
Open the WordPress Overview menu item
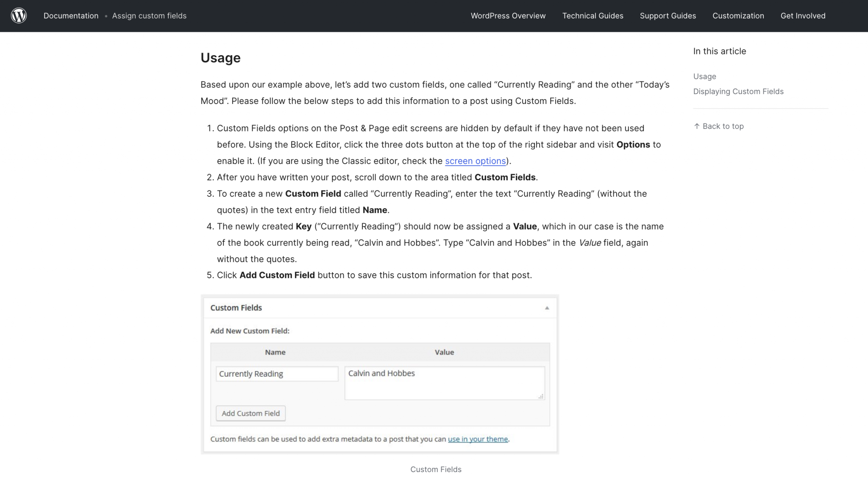click(508, 16)
